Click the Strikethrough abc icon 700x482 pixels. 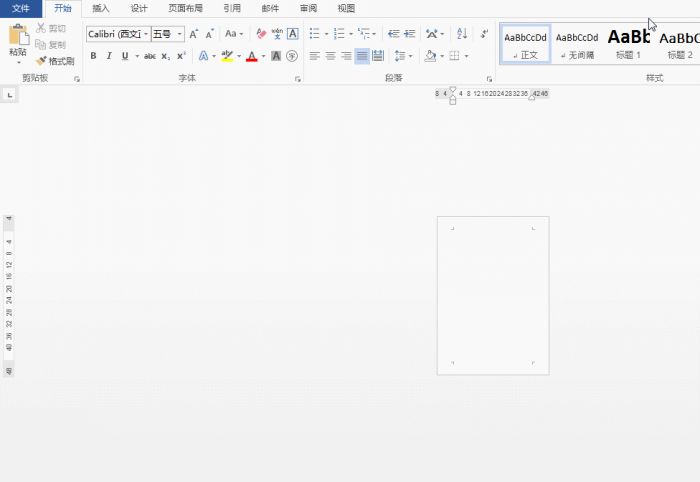(150, 56)
